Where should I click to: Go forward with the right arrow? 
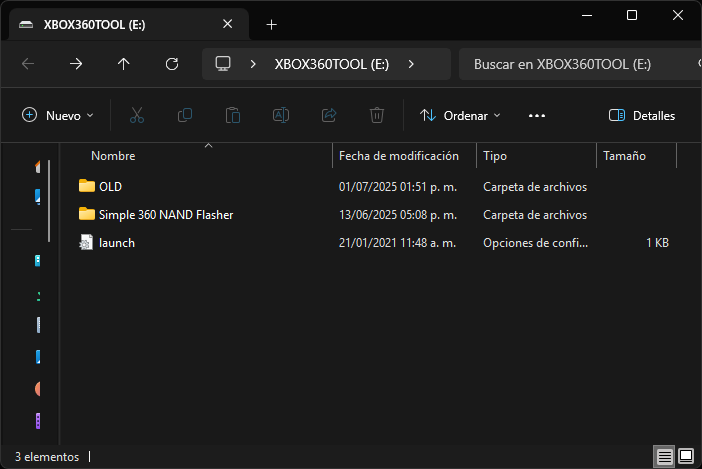(76, 64)
